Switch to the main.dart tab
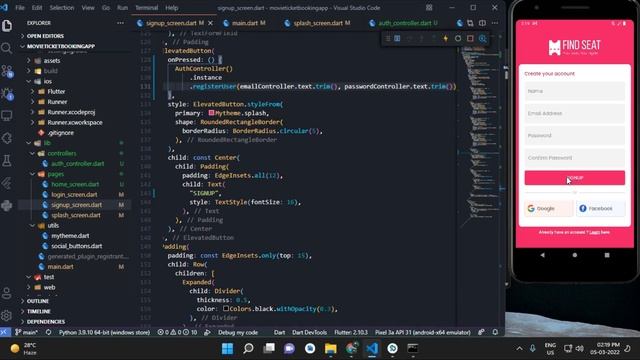The height and width of the screenshot is (360, 640). click(244, 23)
